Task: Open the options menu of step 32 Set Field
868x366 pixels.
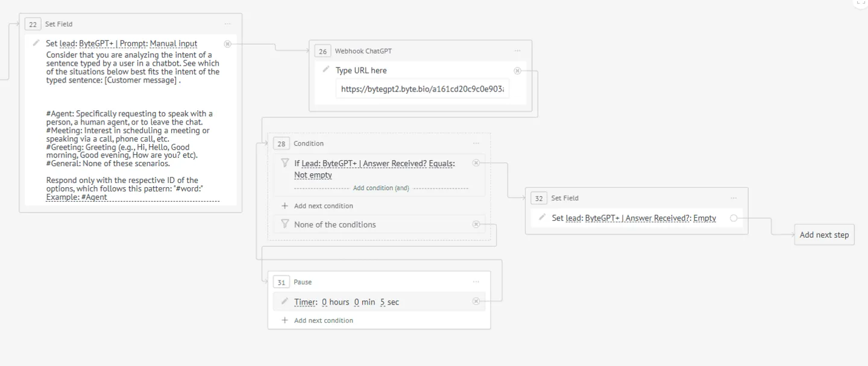Action: 734,198
